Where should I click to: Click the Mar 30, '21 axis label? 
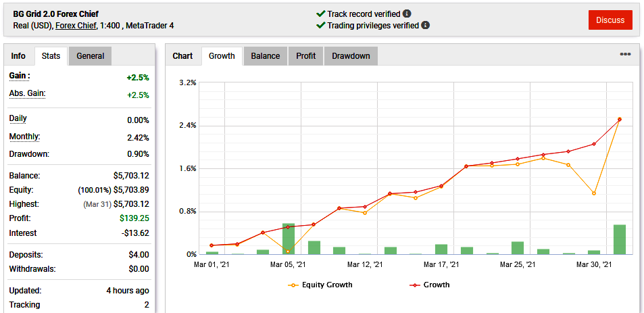coord(594,265)
